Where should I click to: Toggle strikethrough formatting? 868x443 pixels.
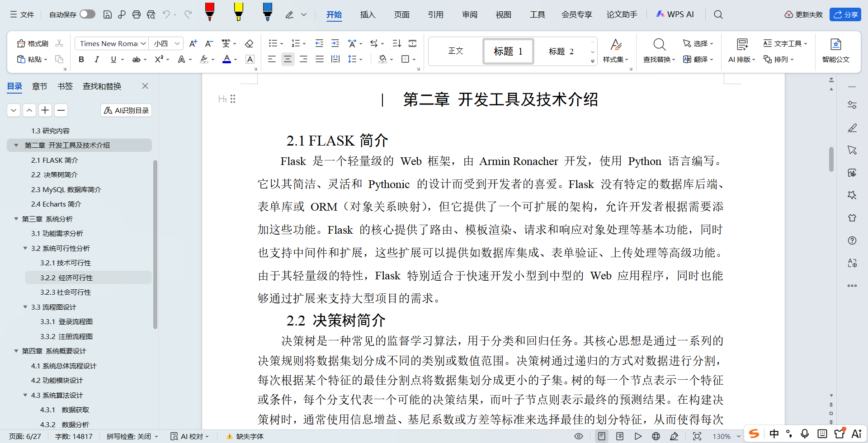[136, 59]
